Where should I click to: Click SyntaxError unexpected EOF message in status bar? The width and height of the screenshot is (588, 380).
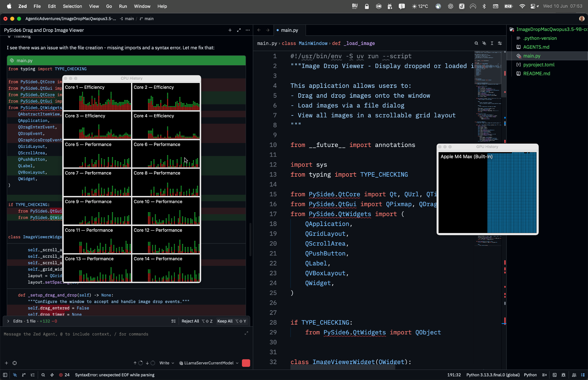tap(115, 375)
